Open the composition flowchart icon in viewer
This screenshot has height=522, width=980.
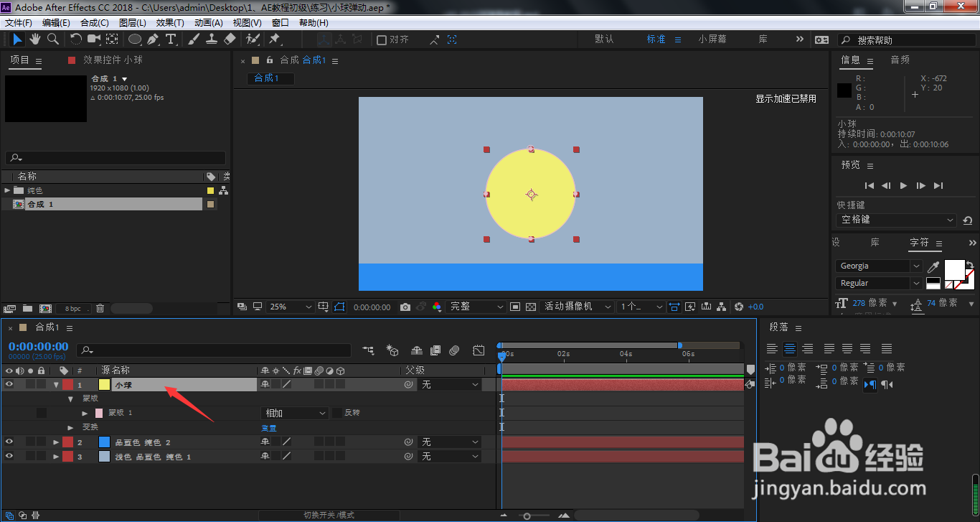coord(722,307)
